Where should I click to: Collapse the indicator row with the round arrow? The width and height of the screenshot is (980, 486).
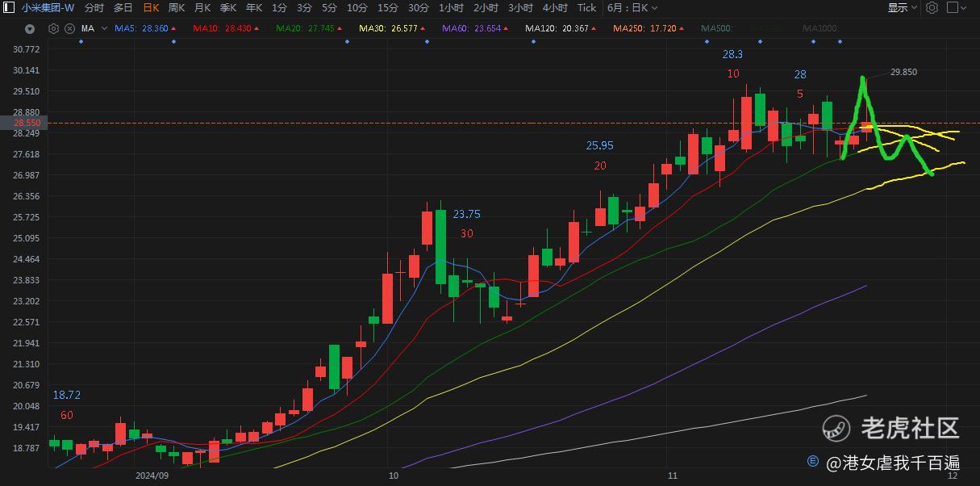click(30, 29)
